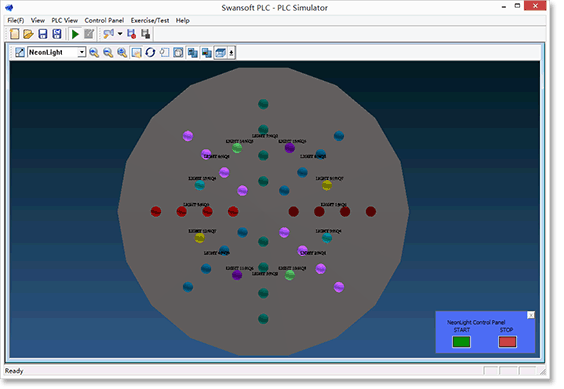
Task: Open the Exercise/Test menu
Action: pyautogui.click(x=150, y=21)
